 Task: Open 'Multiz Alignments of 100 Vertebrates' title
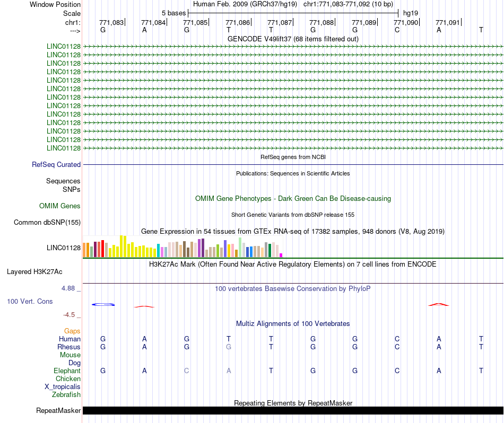point(293,324)
